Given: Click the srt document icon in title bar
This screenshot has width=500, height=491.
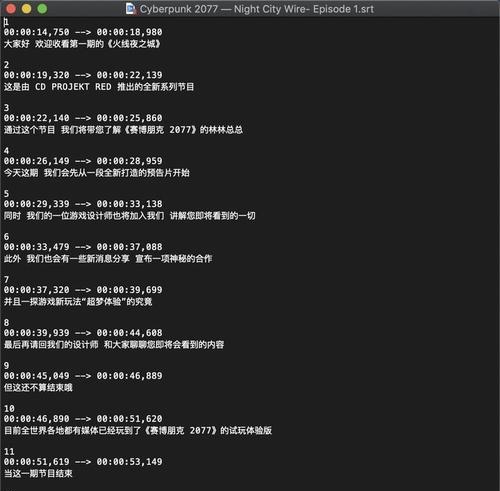Looking at the screenshot, I should (130, 9).
